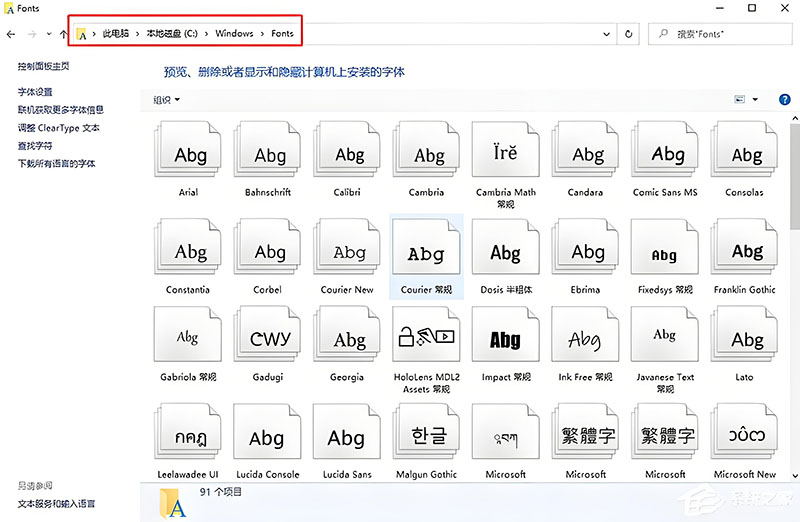Select the Cambria Math font icon
This screenshot has width=800, height=522.
[506, 149]
